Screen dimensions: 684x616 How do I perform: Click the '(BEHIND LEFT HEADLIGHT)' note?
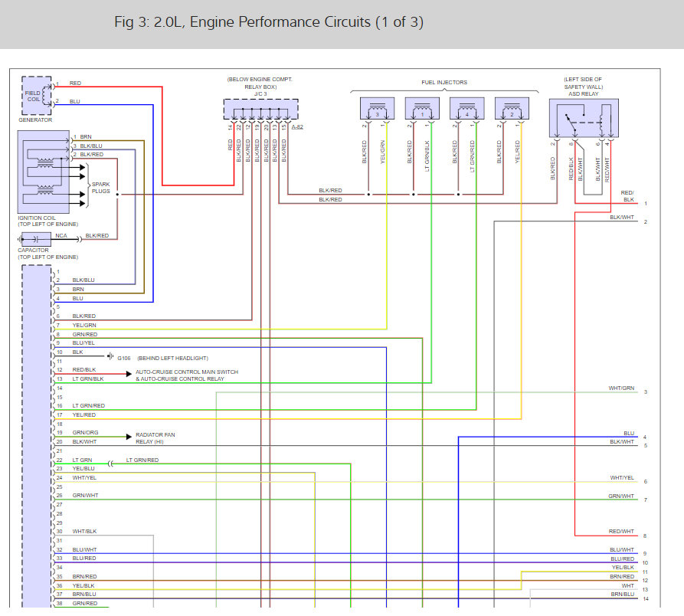click(173, 358)
